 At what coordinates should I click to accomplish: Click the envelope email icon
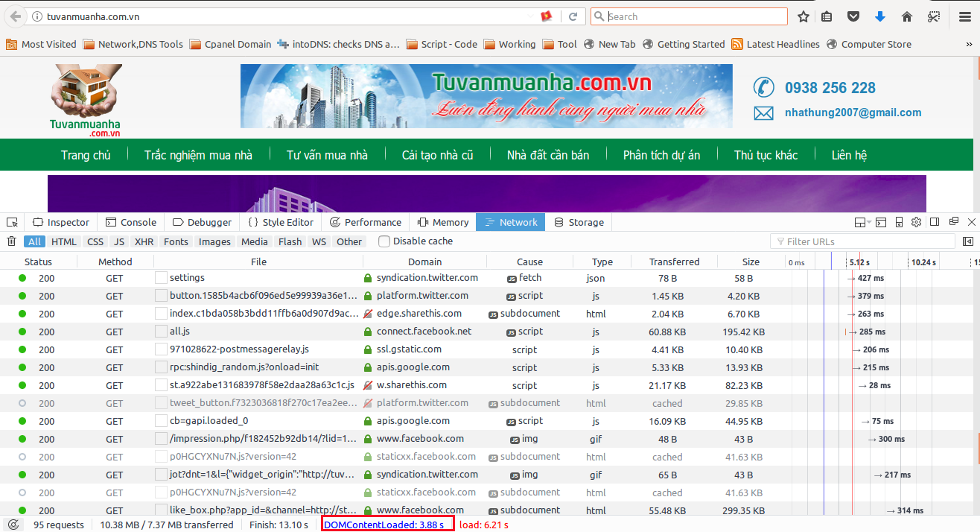(x=763, y=113)
